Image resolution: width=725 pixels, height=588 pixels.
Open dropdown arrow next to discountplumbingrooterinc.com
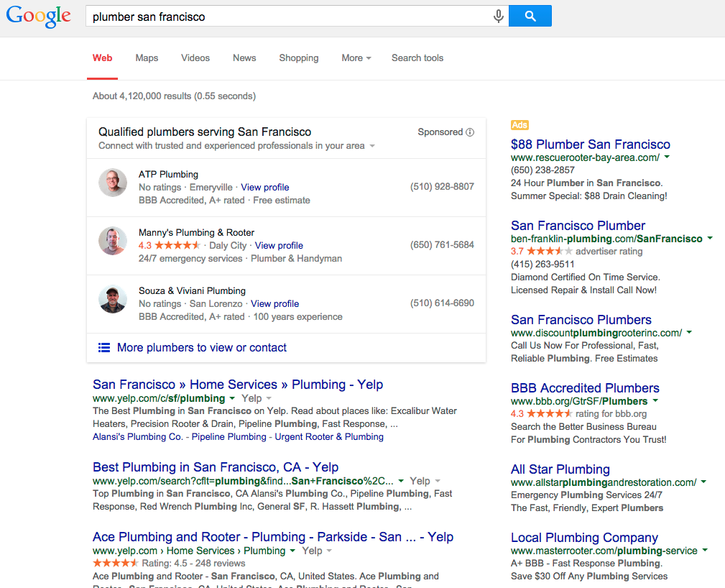point(689,332)
